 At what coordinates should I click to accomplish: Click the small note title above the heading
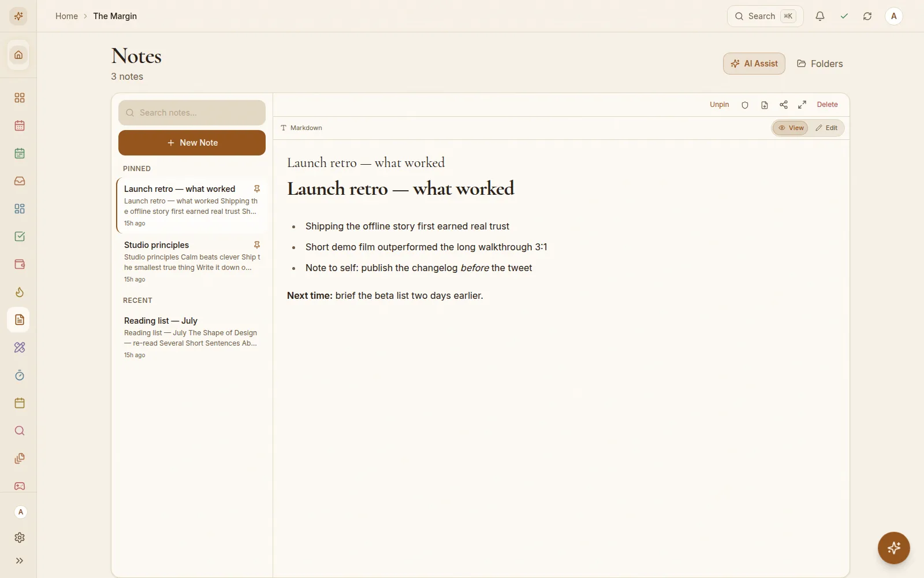tap(366, 163)
